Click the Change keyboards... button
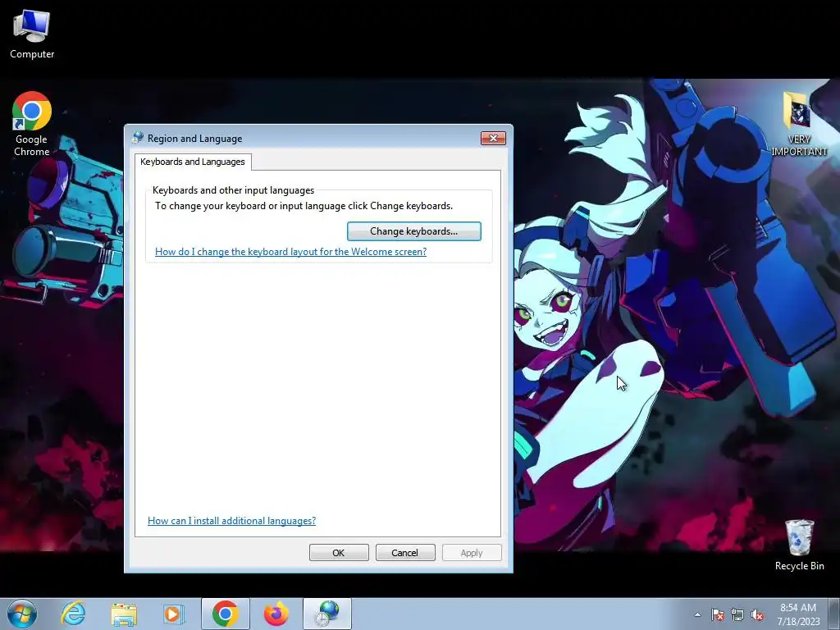The width and height of the screenshot is (840, 630). click(413, 231)
